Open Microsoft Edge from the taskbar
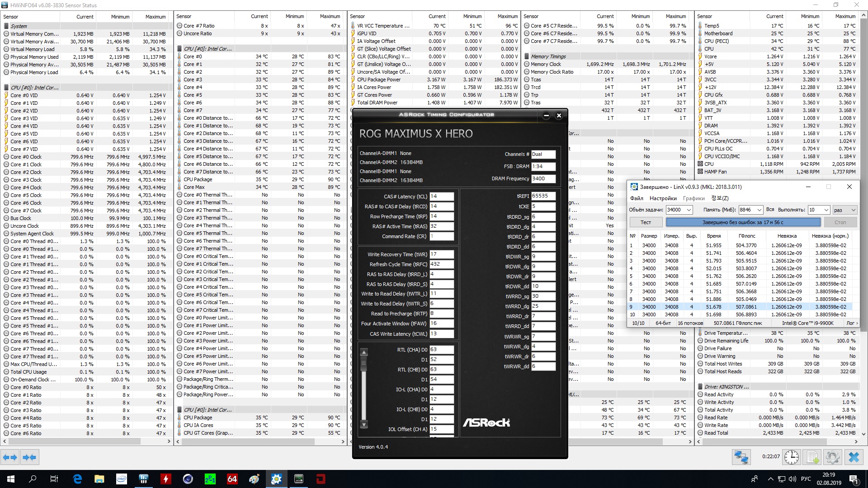The image size is (868, 488). point(77,479)
